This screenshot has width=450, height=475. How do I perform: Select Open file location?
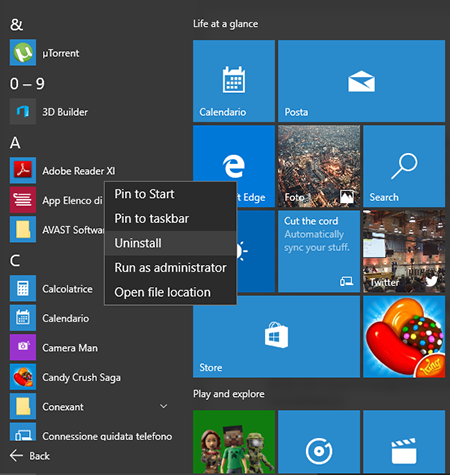point(171,292)
